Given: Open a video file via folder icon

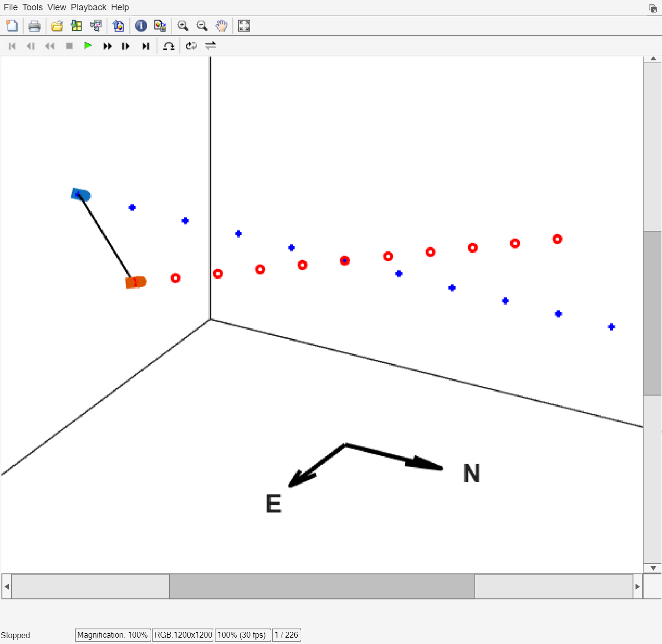Looking at the screenshot, I should click(x=57, y=26).
